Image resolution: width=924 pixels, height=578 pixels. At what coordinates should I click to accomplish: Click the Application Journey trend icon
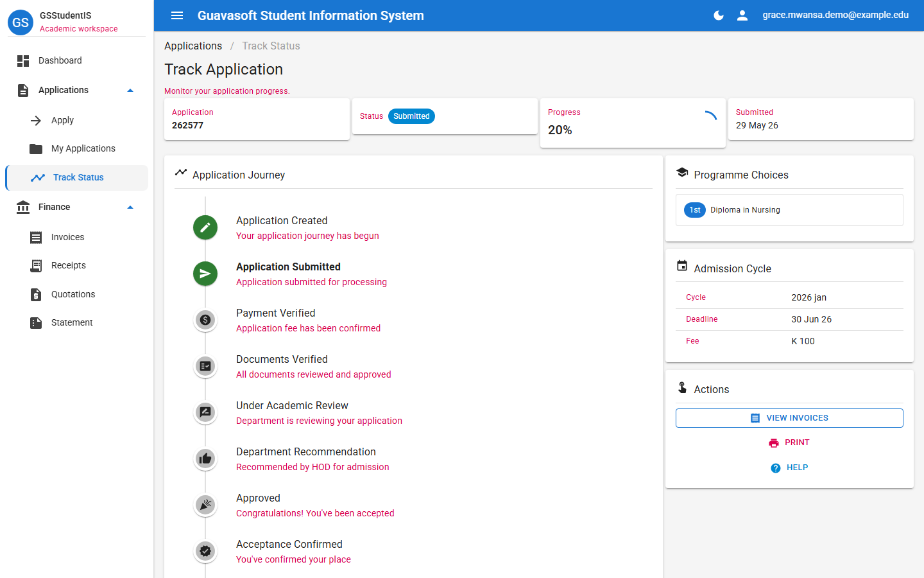click(181, 172)
